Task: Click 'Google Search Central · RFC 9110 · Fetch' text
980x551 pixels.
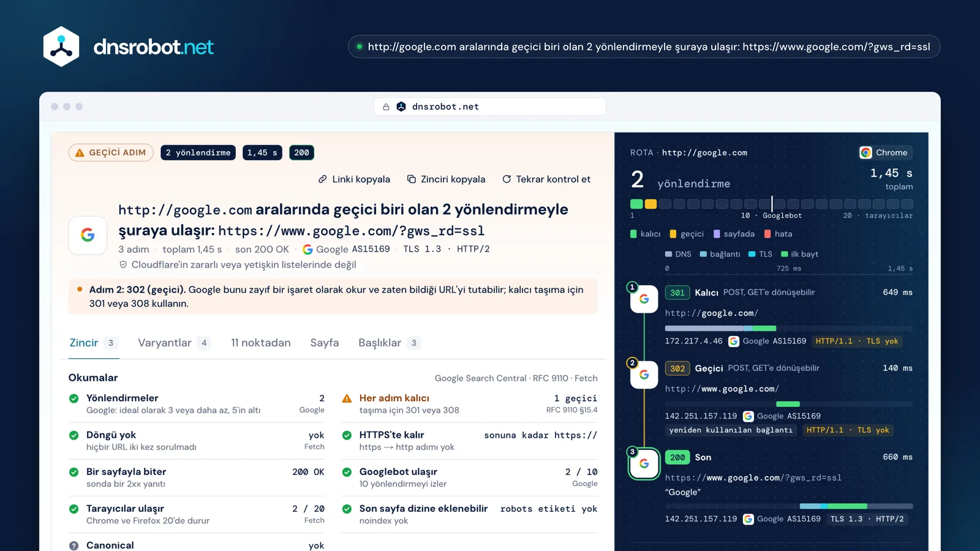Action: 516,378
